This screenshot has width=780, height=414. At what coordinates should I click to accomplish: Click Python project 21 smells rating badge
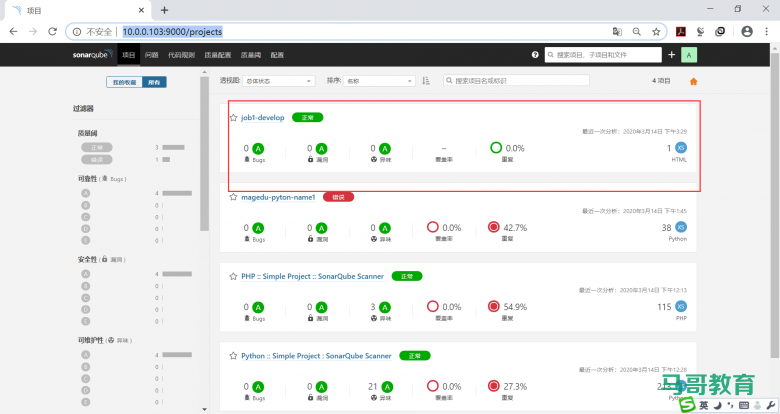click(x=387, y=387)
